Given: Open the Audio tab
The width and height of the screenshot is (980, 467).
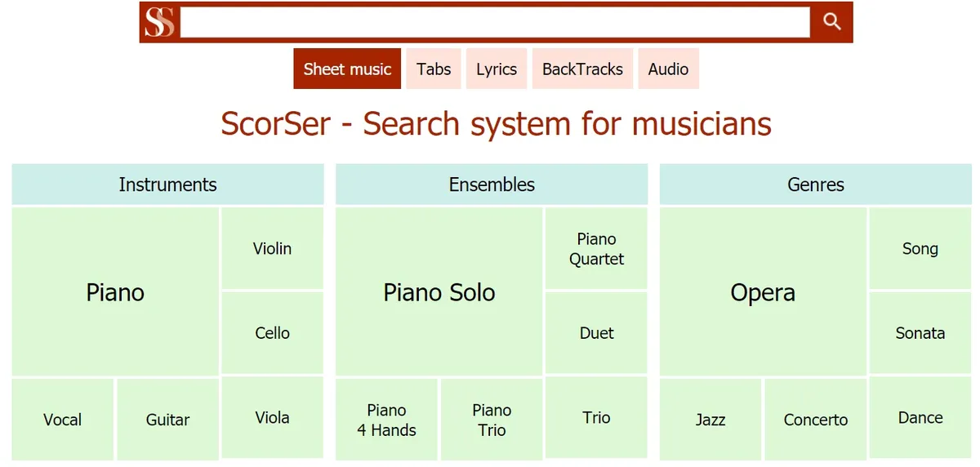Looking at the screenshot, I should click(x=668, y=69).
